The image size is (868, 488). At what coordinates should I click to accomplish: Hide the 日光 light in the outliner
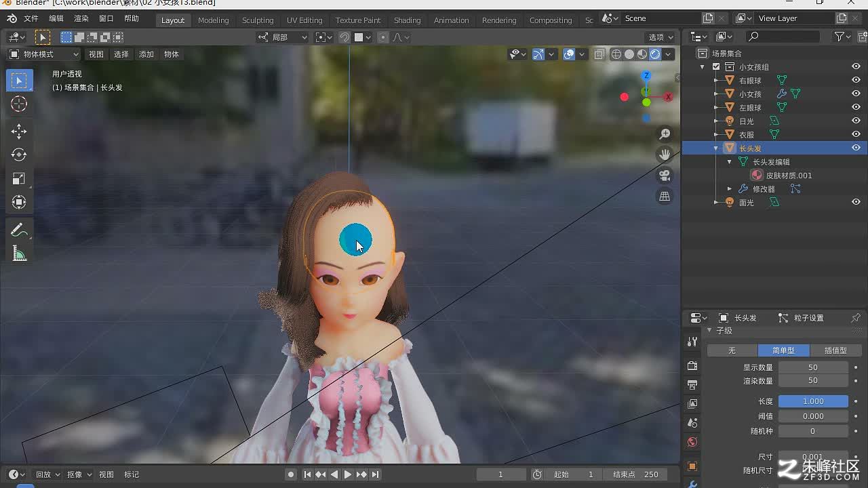[856, 121]
